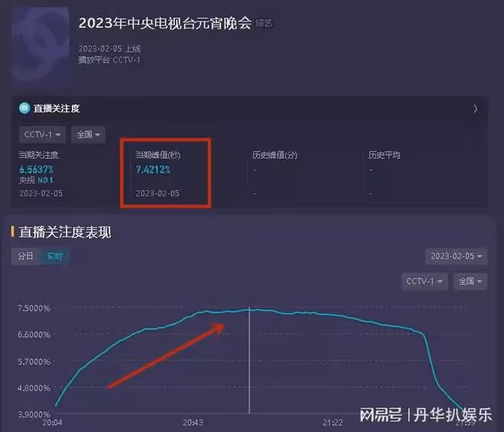The width and height of the screenshot is (504, 432).
Task: Open the top 全国 region dropdown
Action: tap(88, 134)
